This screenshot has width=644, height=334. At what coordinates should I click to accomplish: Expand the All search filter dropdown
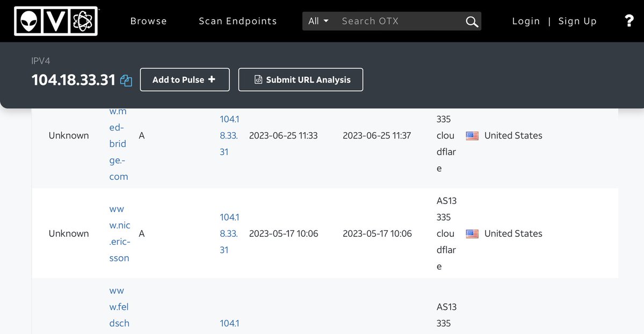click(x=319, y=21)
